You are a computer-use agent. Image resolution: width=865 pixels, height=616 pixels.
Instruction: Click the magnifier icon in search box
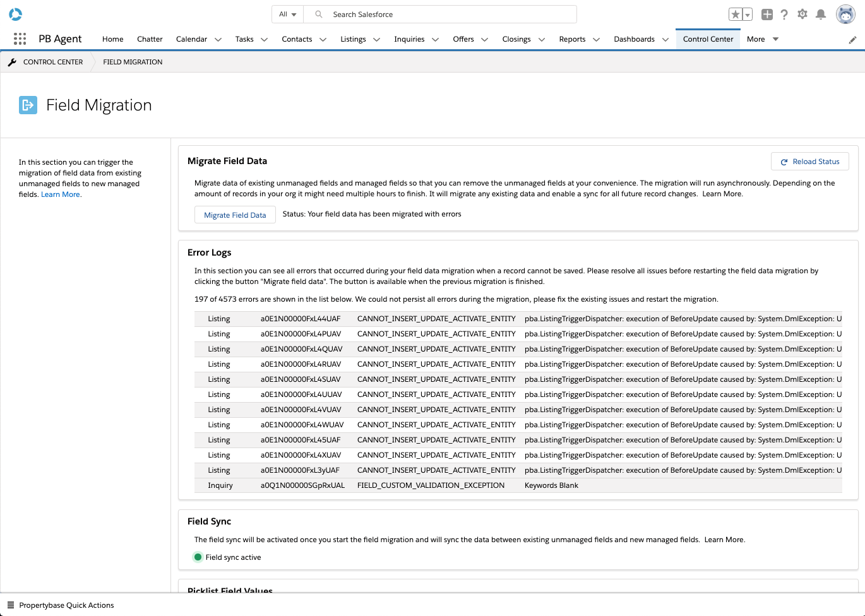[x=319, y=14]
